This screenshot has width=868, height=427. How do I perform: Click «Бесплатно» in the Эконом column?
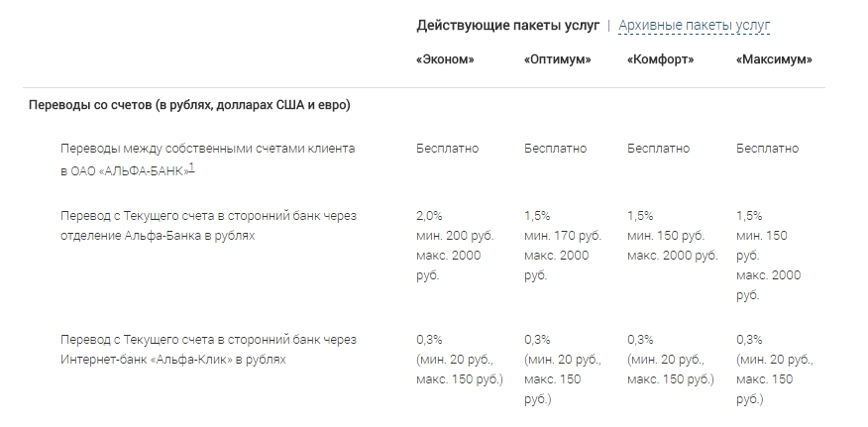click(x=447, y=149)
